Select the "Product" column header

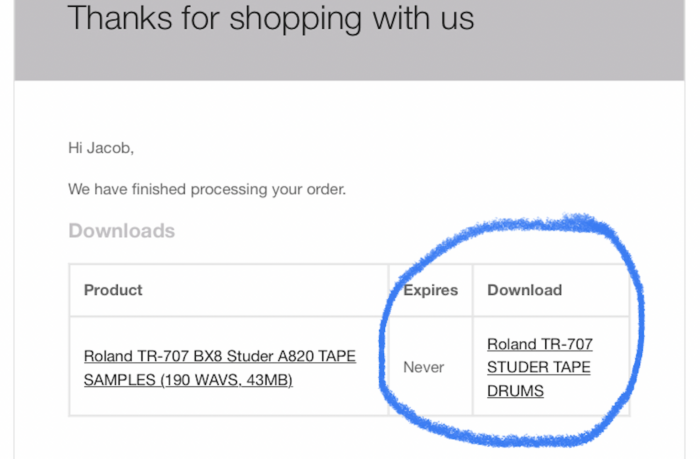point(113,290)
